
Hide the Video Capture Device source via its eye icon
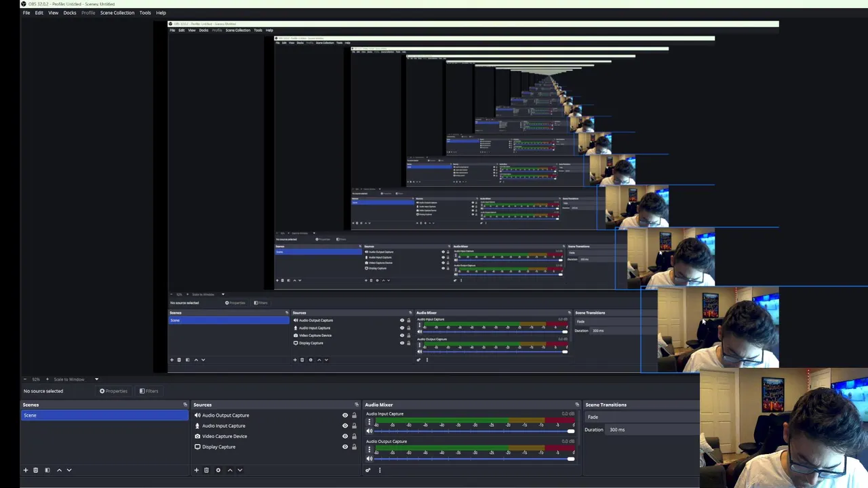344,436
